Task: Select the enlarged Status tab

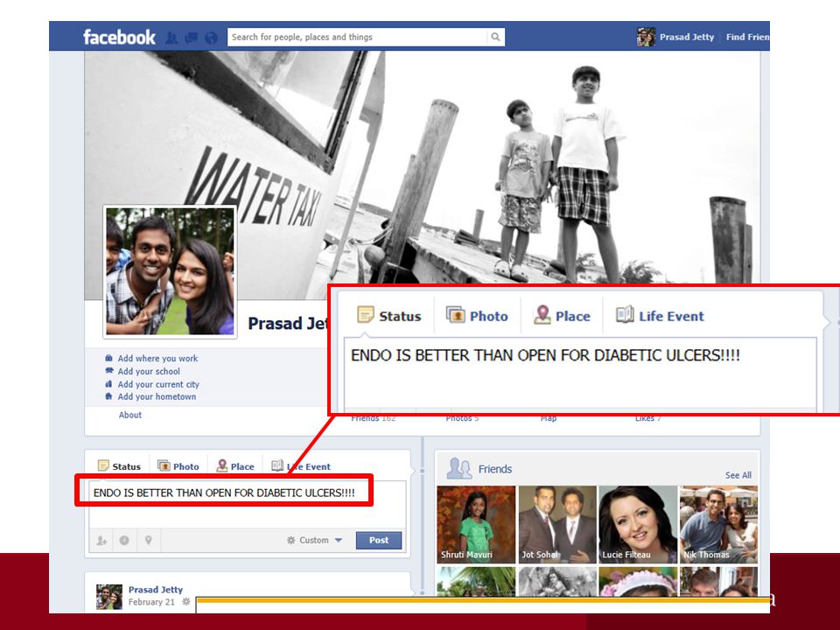Action: click(389, 316)
